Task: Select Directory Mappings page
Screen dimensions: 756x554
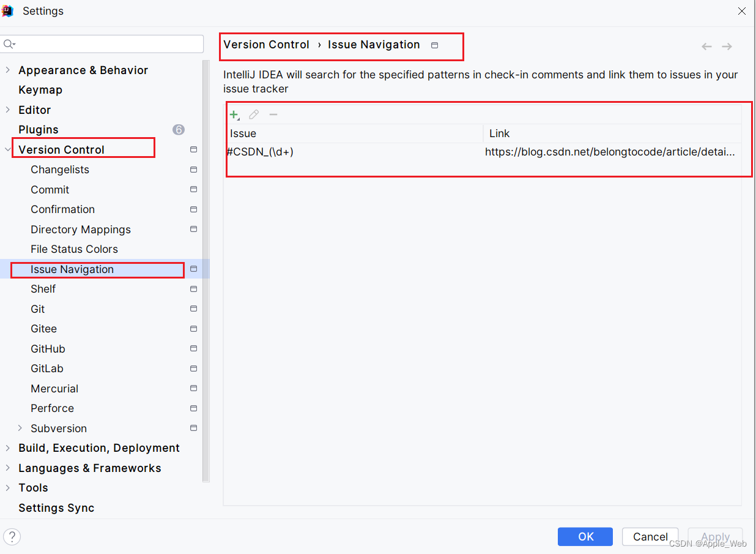Action: tap(81, 230)
